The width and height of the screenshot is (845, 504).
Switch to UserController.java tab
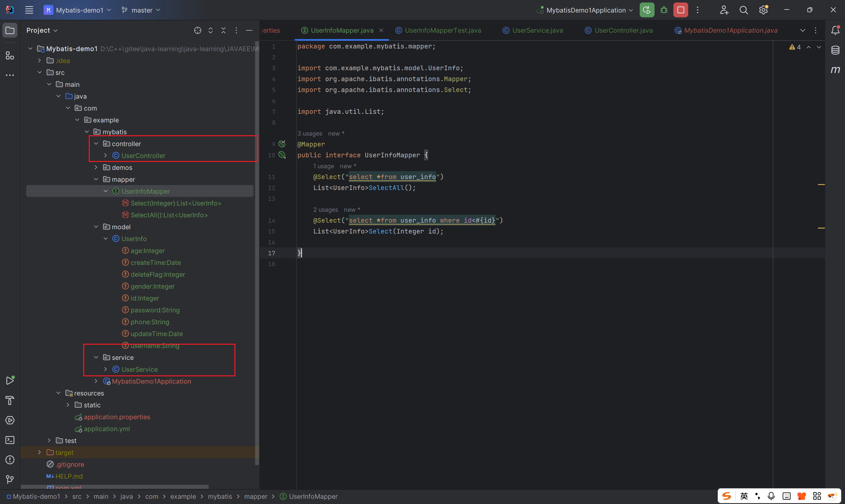tap(619, 31)
